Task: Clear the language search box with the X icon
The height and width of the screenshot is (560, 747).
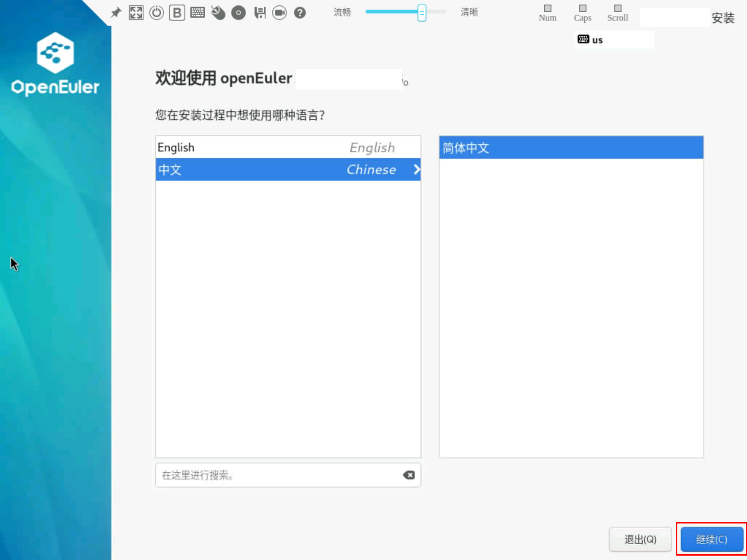Action: click(409, 475)
